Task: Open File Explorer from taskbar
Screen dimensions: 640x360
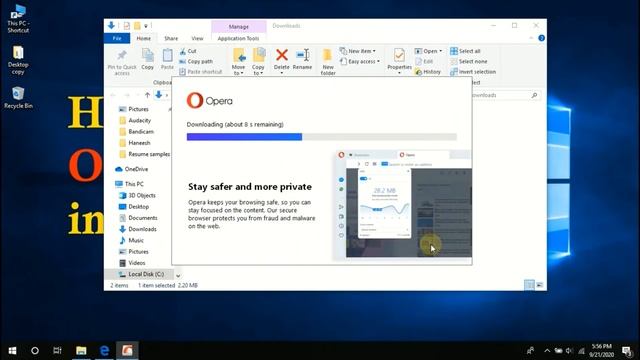Action: tap(81, 351)
